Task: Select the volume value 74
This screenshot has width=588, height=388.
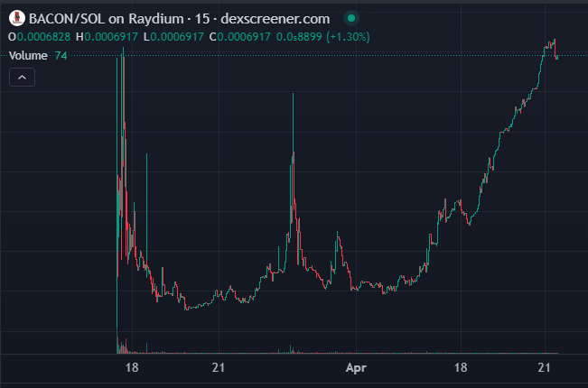Action: 61,56
